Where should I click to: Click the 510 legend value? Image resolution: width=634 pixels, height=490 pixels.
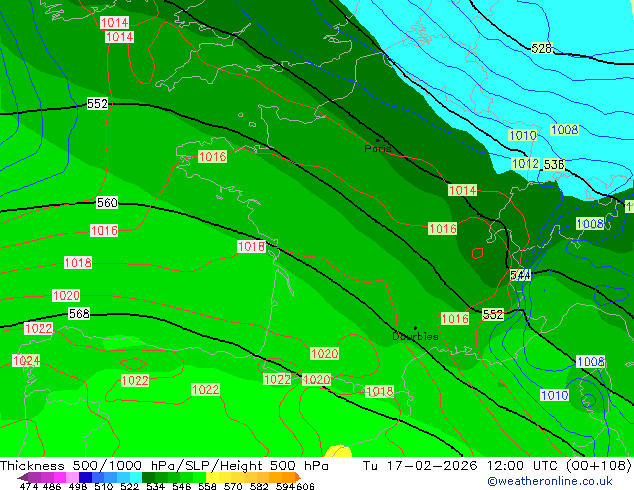[x=104, y=486]
